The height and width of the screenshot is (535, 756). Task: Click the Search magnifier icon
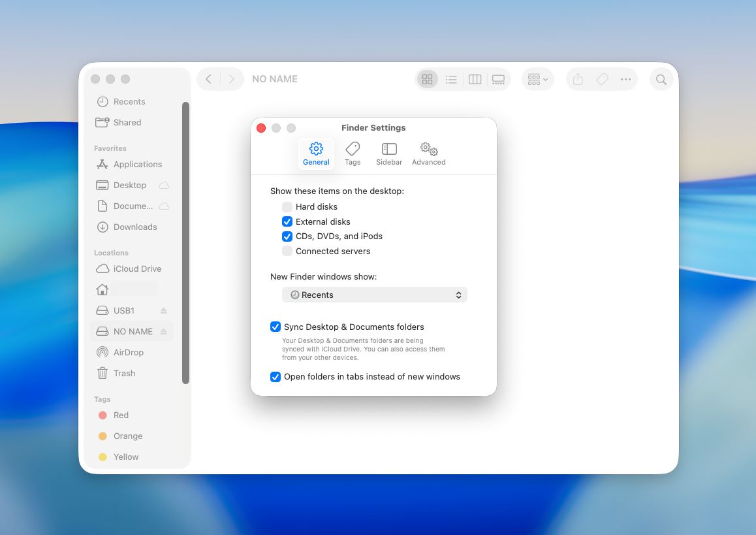[x=661, y=79]
